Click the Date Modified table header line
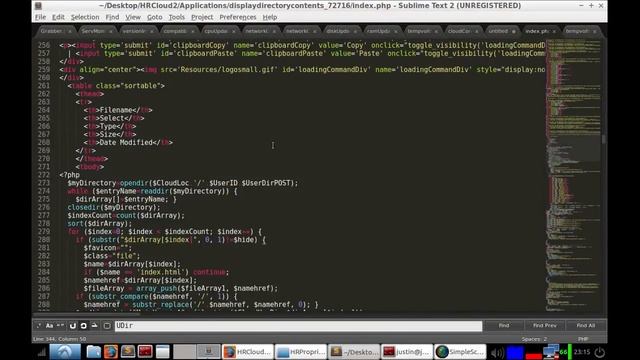Screen dimensions: 640x360 (128, 142)
